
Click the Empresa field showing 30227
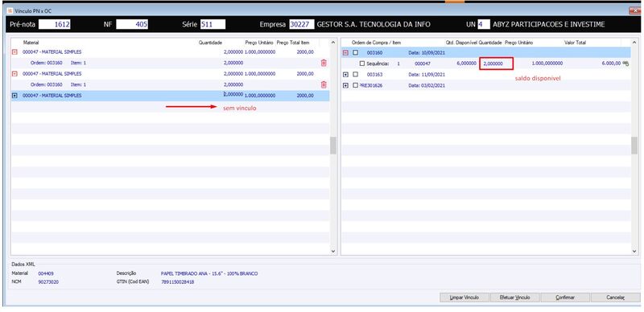click(x=302, y=24)
